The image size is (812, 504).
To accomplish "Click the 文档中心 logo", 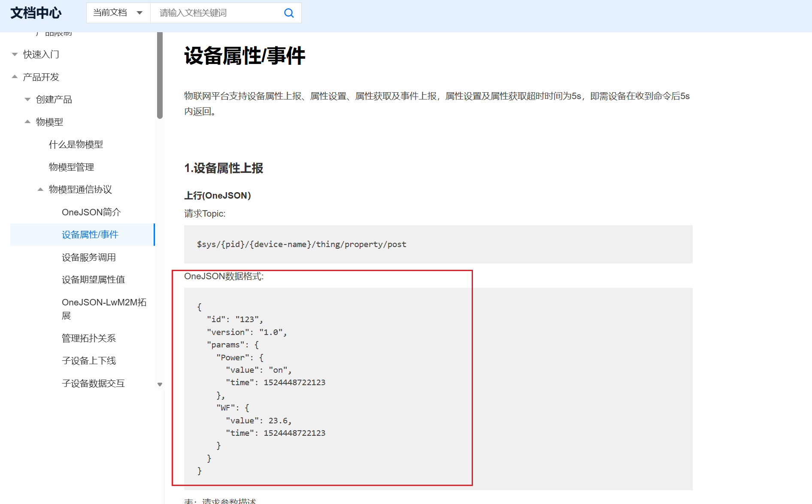I will pos(36,13).
